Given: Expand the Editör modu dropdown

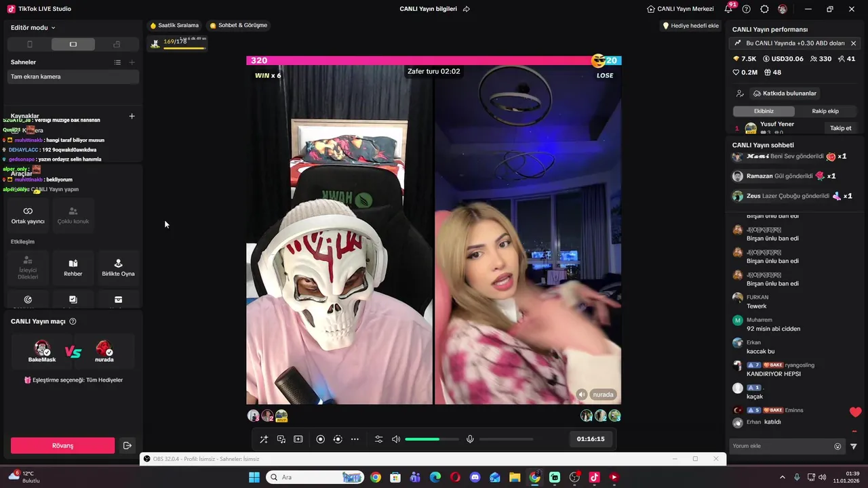Looking at the screenshot, I should [x=33, y=28].
